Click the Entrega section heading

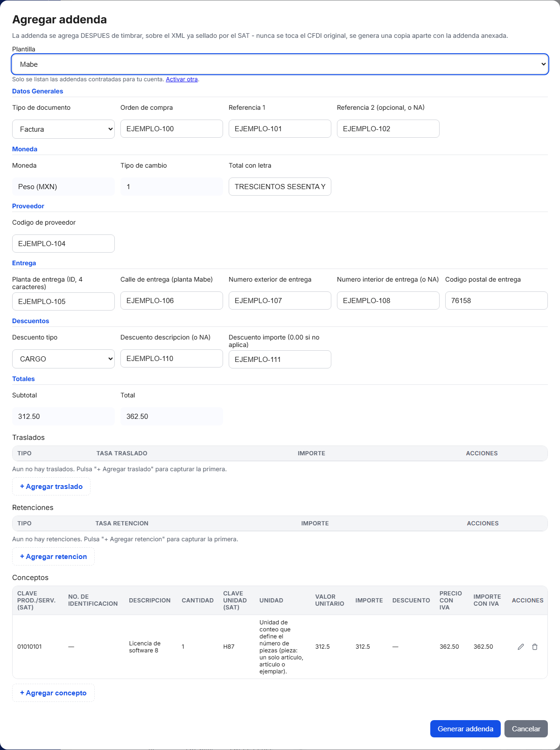[24, 263]
